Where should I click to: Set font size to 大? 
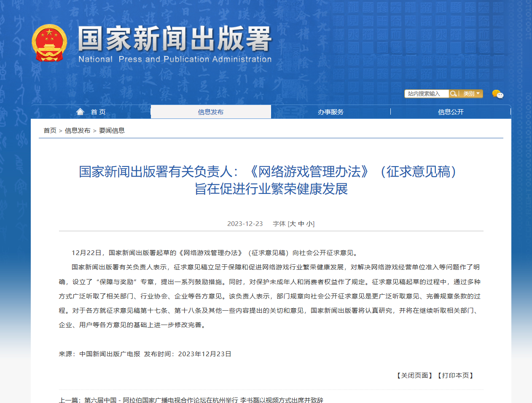[x=293, y=224]
